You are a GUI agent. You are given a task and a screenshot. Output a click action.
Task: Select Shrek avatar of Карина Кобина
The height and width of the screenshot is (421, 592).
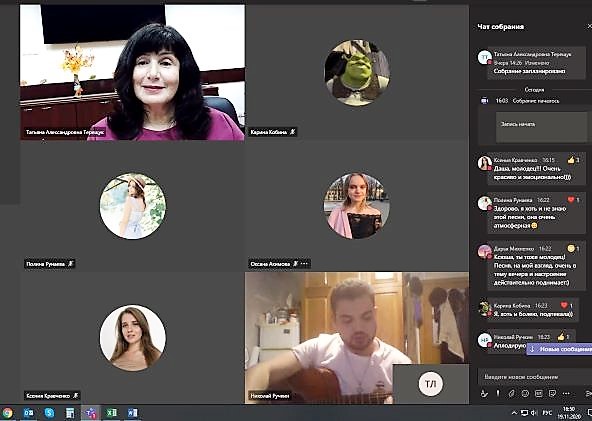click(x=357, y=72)
